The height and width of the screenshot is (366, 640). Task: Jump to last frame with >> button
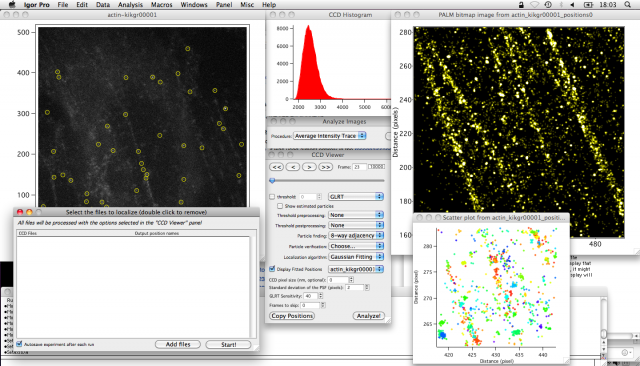click(325, 167)
